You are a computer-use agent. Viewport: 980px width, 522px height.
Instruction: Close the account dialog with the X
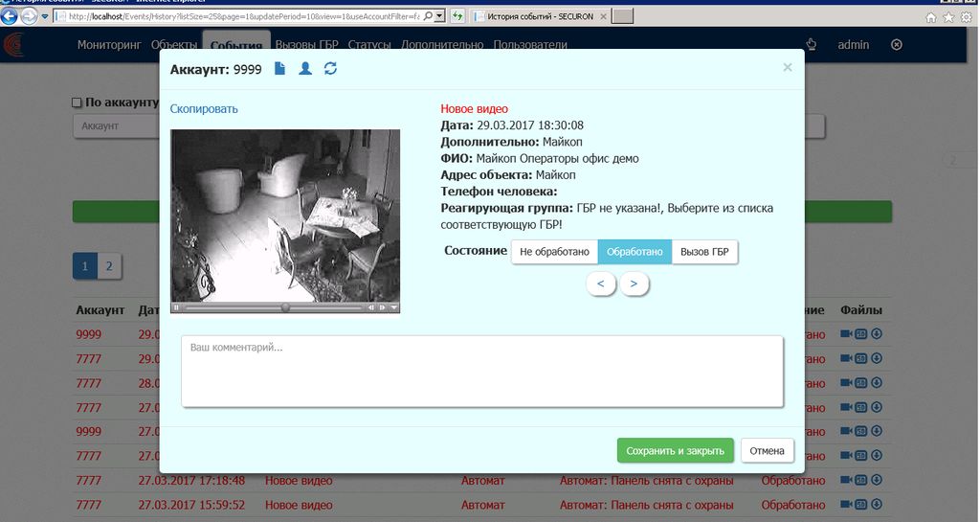(x=788, y=67)
